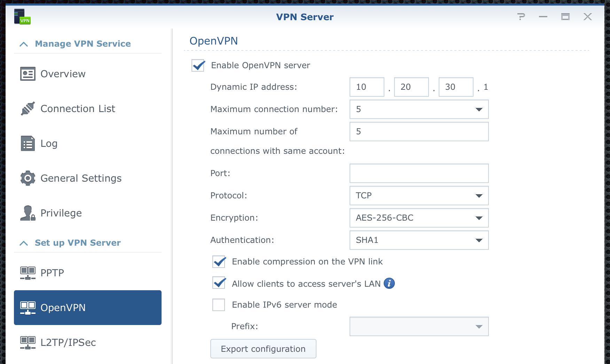Click max connections with same account field

[419, 132]
